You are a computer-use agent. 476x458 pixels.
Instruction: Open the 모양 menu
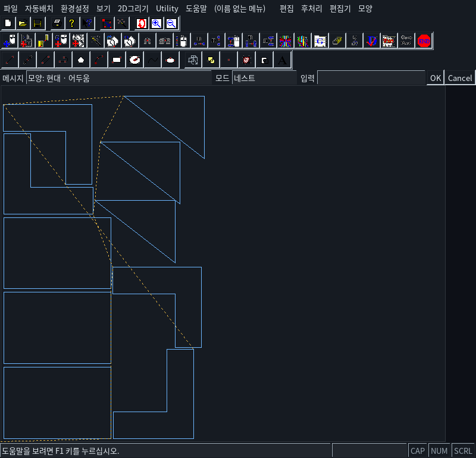pos(365,8)
